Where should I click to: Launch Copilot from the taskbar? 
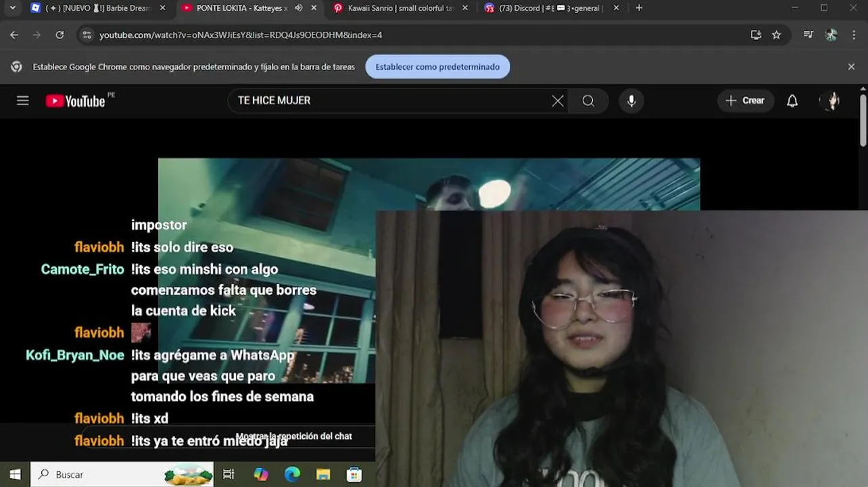click(x=261, y=475)
